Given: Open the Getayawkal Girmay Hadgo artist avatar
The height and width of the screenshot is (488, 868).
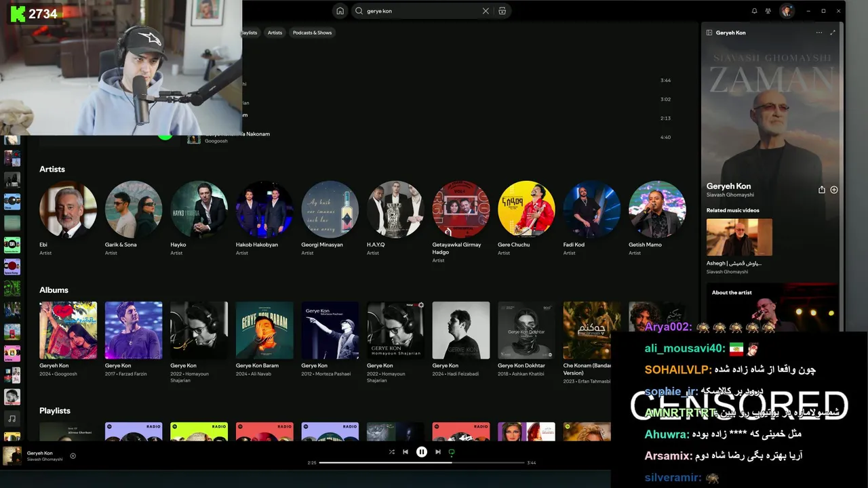Looking at the screenshot, I should [x=461, y=209].
